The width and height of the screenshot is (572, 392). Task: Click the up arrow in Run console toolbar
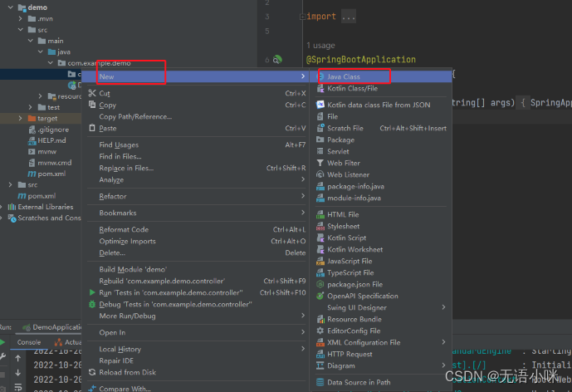pos(18,359)
